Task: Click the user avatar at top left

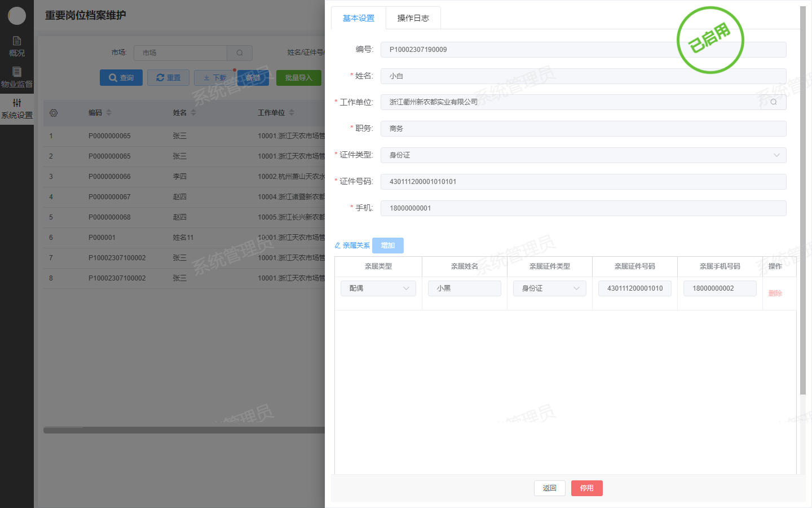Action: click(x=17, y=16)
